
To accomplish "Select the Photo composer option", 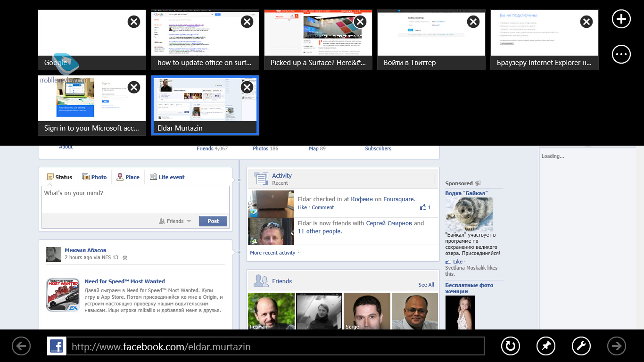I will point(94,177).
